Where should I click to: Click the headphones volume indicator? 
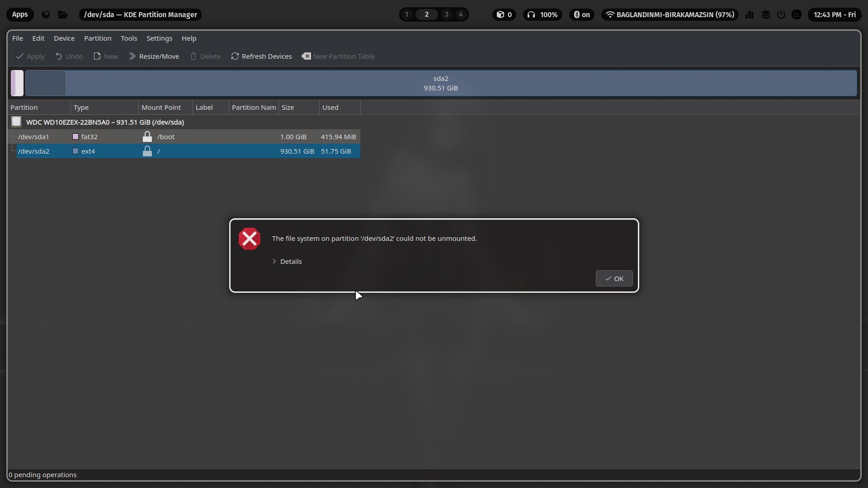542,14
